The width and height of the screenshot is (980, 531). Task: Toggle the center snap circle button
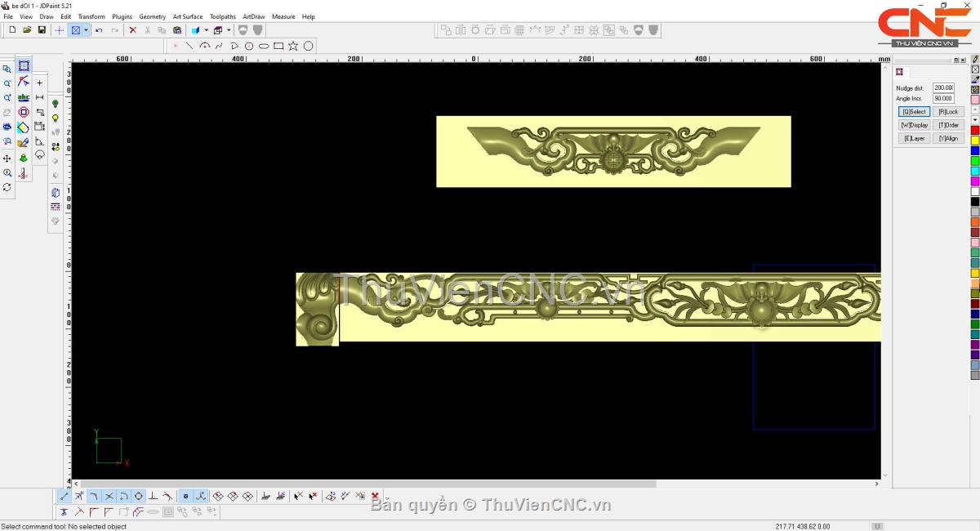(x=138, y=496)
